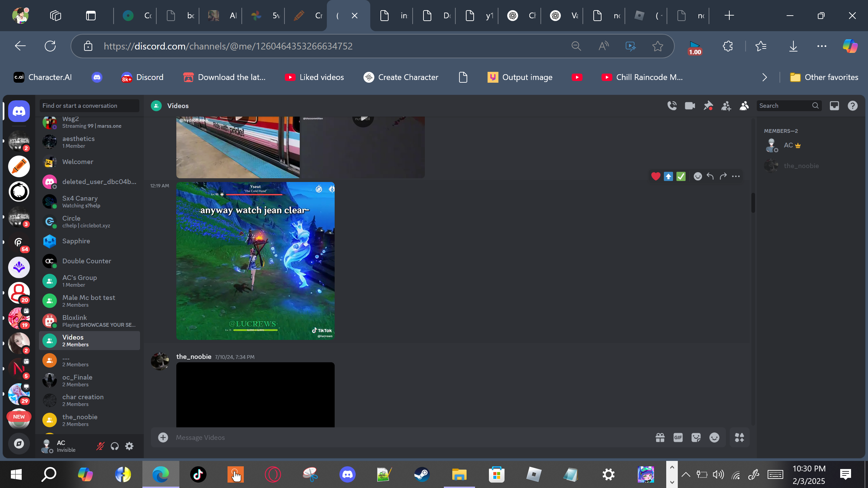Toggle the member list panel
This screenshot has width=868, height=488.
[x=744, y=106]
